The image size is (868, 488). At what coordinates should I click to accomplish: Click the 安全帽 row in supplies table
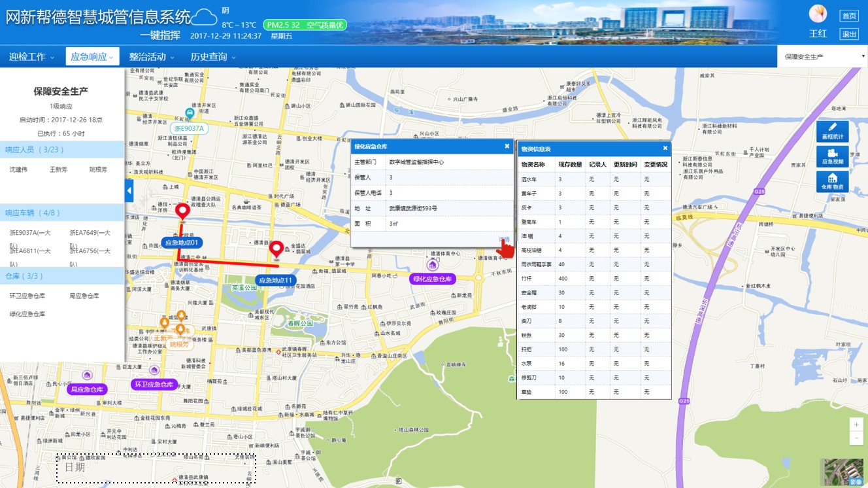pos(594,292)
